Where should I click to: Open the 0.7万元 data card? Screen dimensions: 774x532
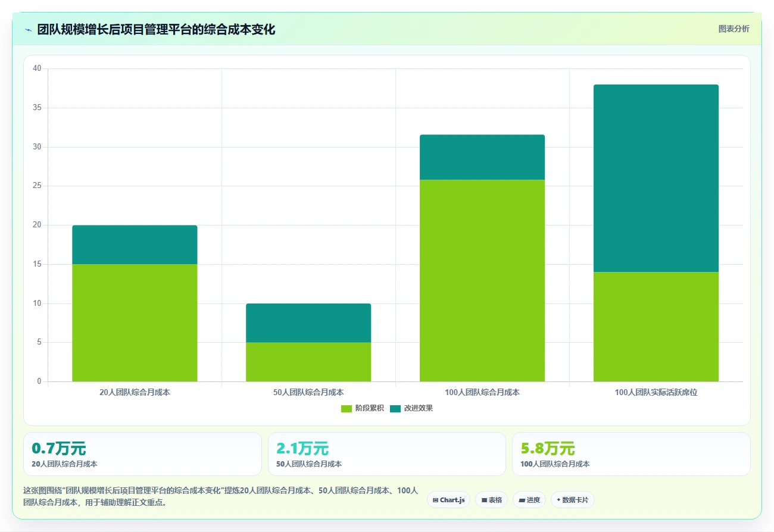tap(142, 454)
